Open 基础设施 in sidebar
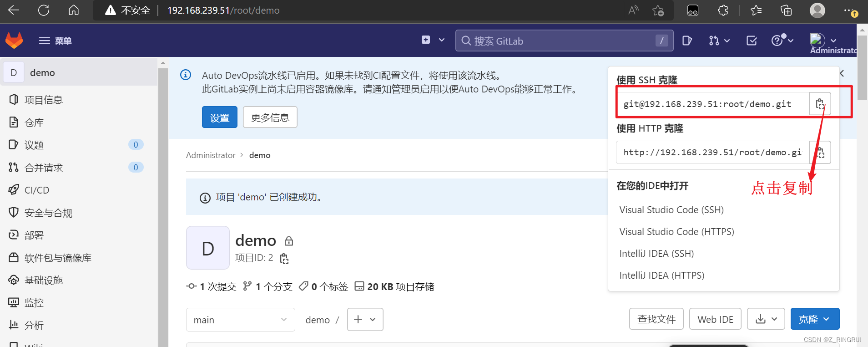The image size is (868, 347). (44, 280)
